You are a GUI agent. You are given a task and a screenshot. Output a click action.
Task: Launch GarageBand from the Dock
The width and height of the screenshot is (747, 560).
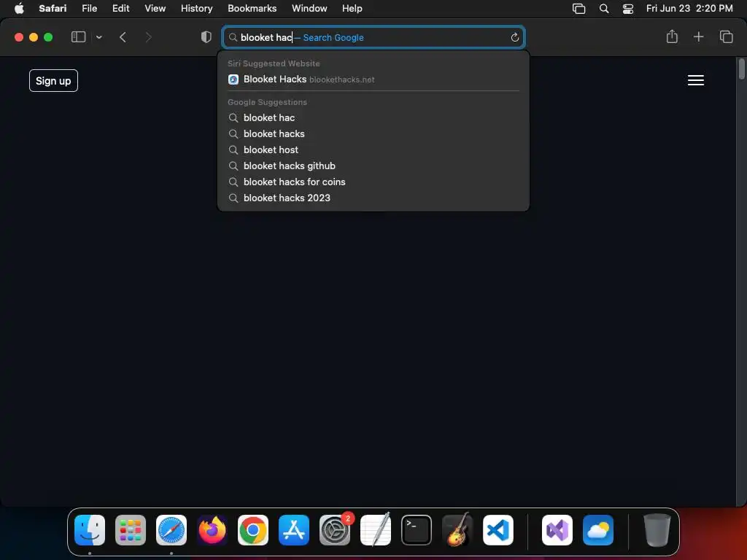457,529
